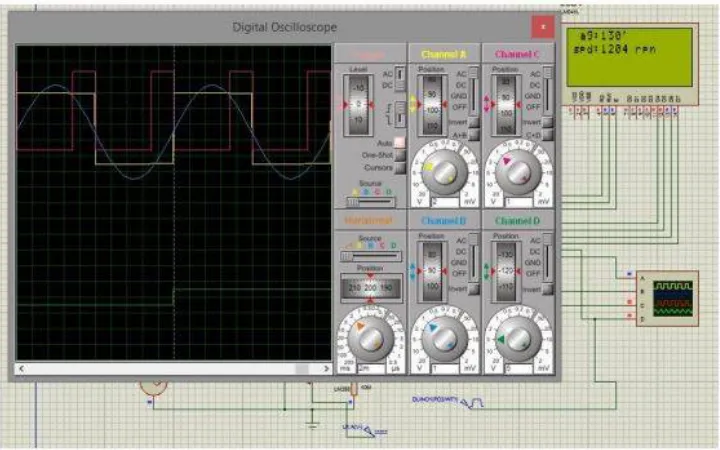Click the Channel B coupling selector switch

(x=473, y=257)
